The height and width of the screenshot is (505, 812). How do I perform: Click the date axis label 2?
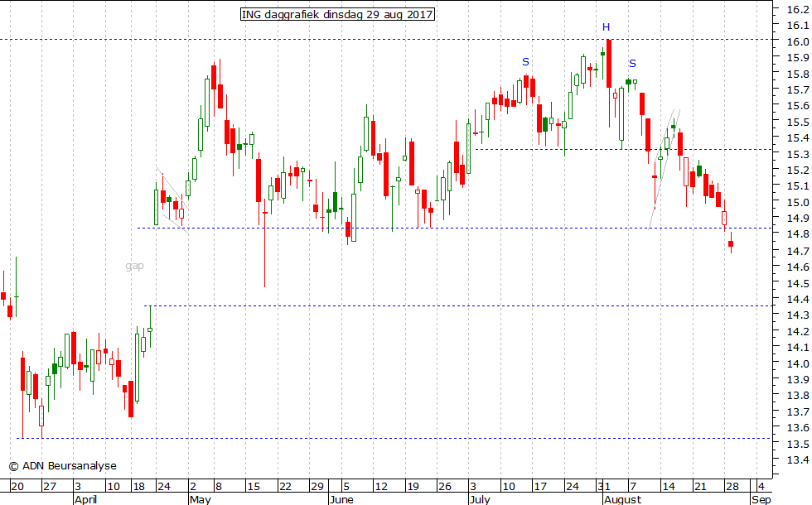[x=193, y=487]
